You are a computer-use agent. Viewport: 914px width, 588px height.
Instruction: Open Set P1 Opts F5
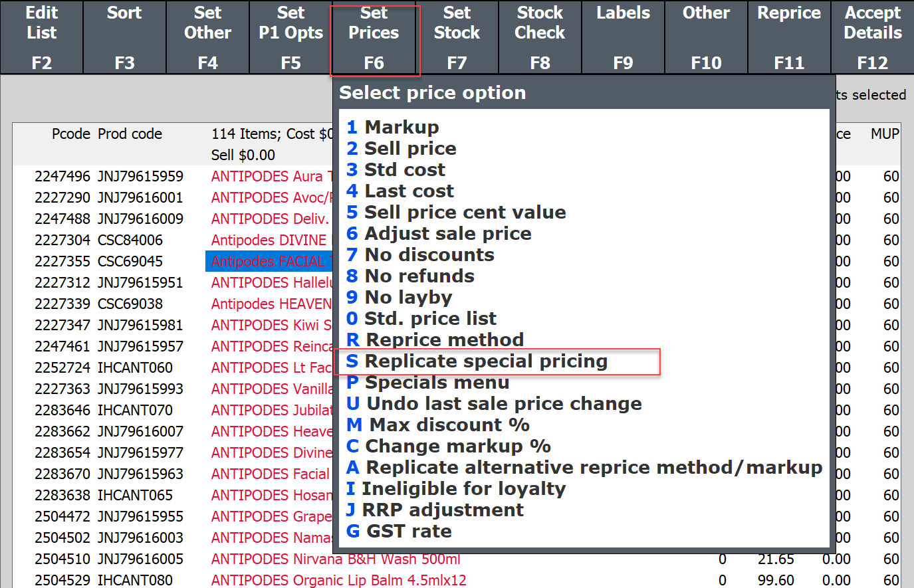[290, 37]
